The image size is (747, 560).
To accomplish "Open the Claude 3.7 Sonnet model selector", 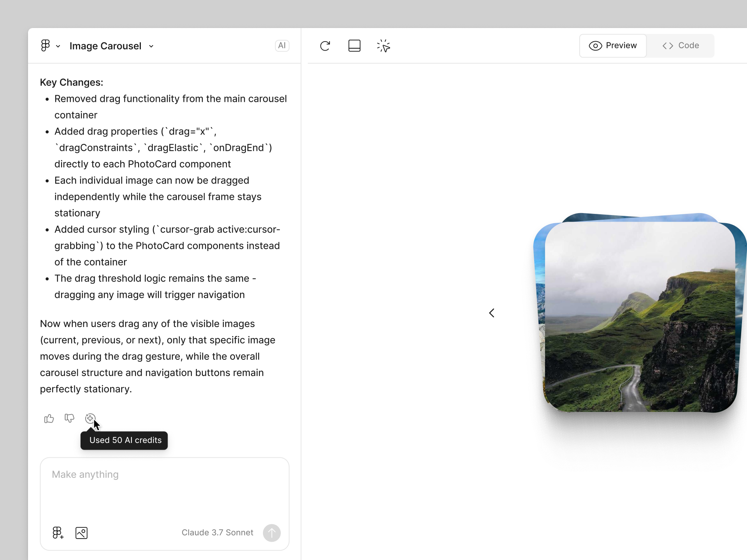I will [217, 533].
